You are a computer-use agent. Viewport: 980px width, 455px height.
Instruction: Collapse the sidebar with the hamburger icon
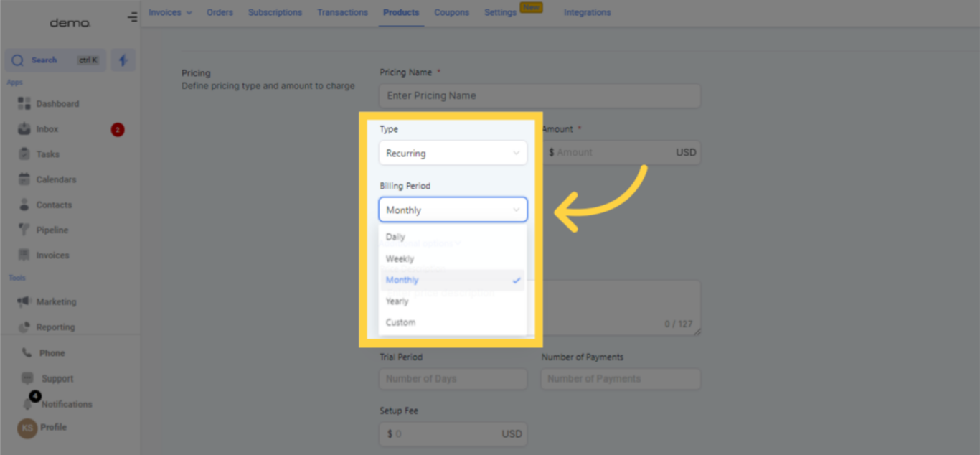pyautogui.click(x=132, y=17)
